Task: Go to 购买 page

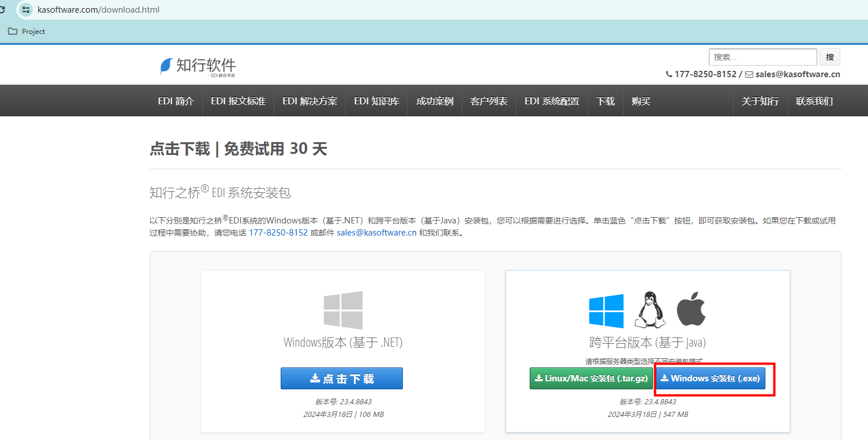Action: coord(641,101)
